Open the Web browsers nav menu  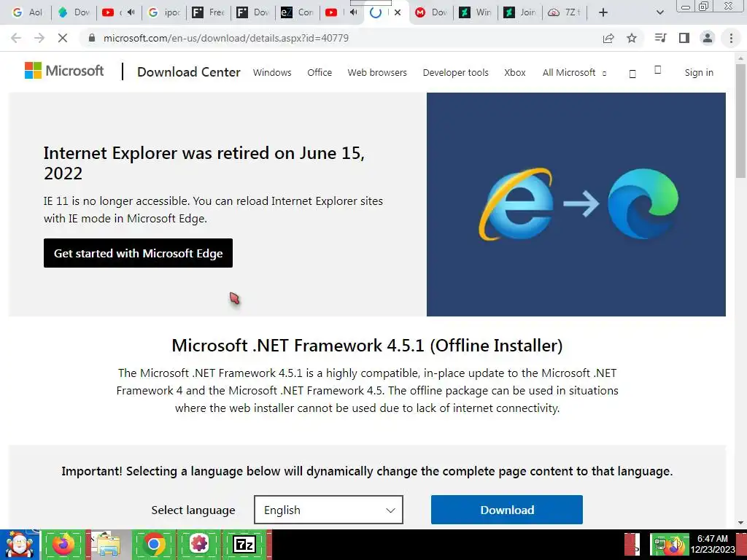pos(377,72)
